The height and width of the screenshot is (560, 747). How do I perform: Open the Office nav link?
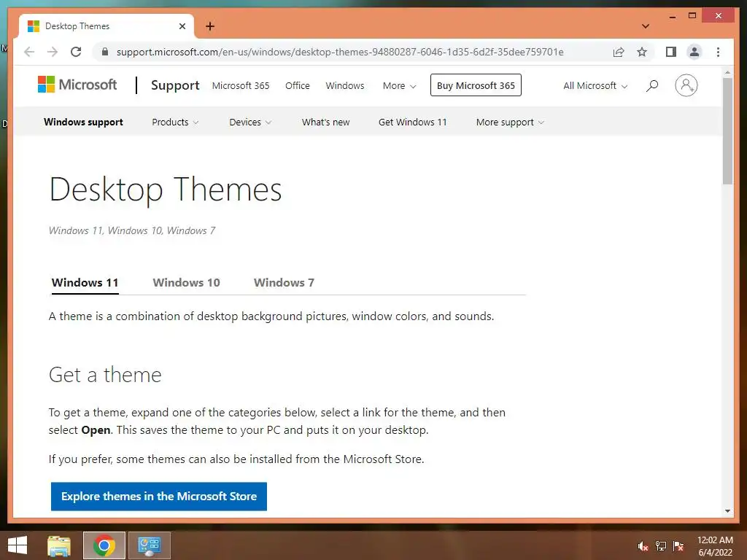298,86
